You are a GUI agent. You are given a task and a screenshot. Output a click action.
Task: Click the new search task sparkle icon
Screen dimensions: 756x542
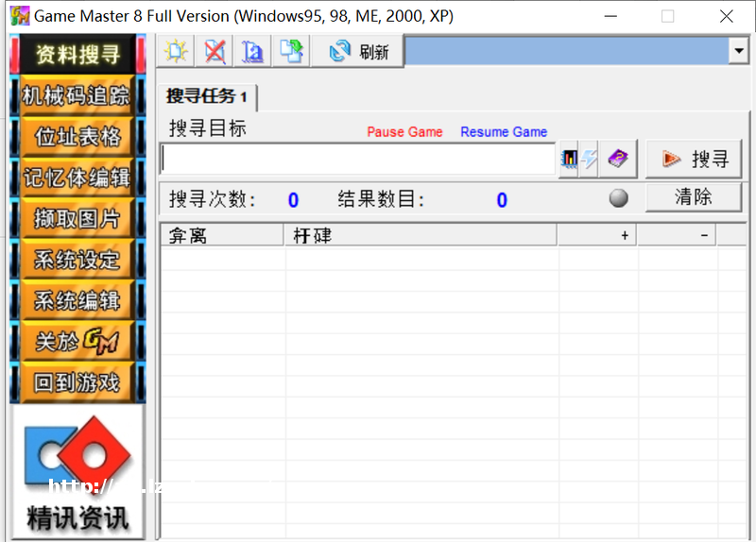pyautogui.click(x=175, y=51)
